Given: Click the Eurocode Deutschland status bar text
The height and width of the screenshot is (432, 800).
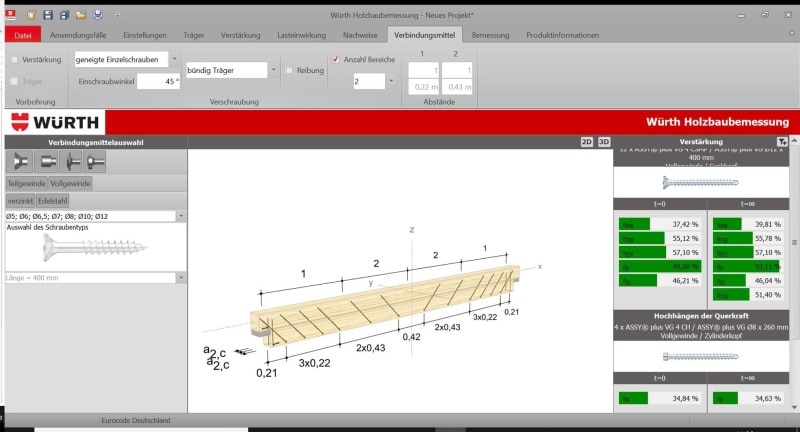Looking at the screenshot, I should coord(136,420).
